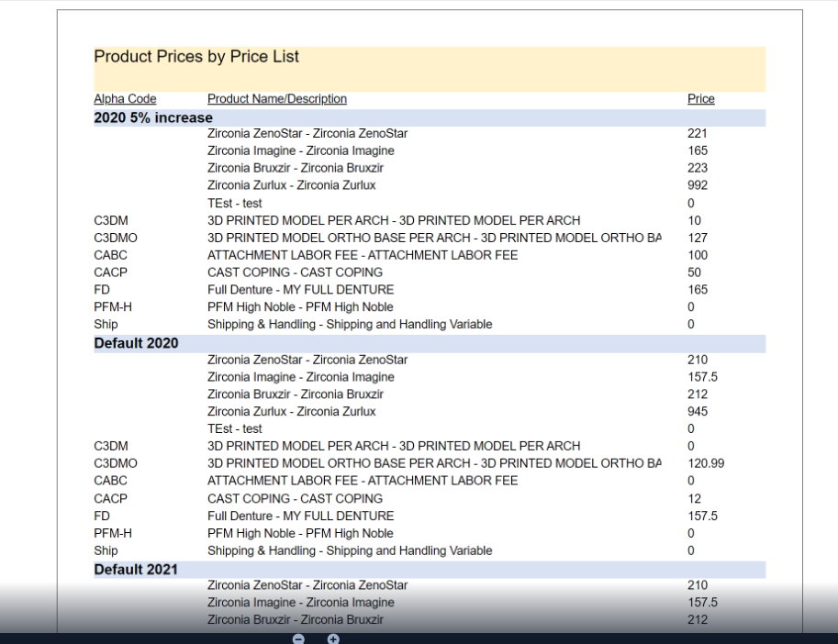Click C3DMO code in Default 2020 group

coord(116,463)
